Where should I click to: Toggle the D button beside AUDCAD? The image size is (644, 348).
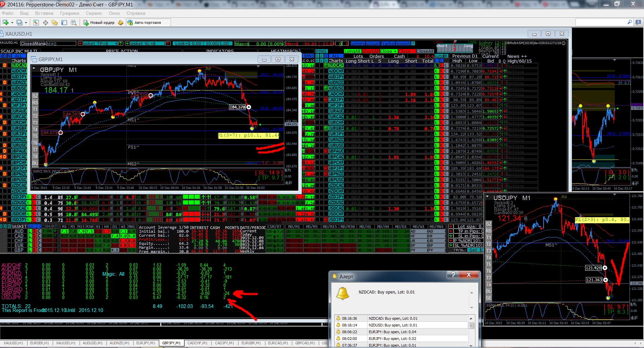5,65
